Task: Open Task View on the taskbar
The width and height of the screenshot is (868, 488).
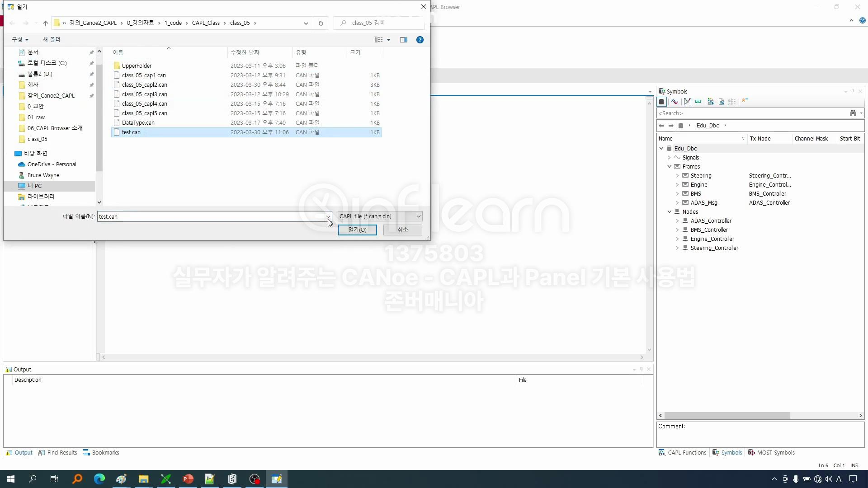Action: tap(54, 479)
